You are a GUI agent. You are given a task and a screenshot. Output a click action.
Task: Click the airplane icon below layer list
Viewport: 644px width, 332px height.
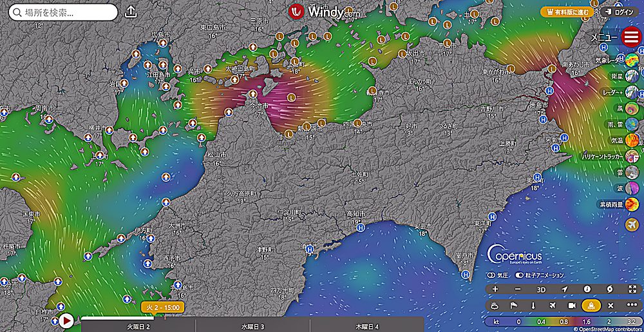632,224
